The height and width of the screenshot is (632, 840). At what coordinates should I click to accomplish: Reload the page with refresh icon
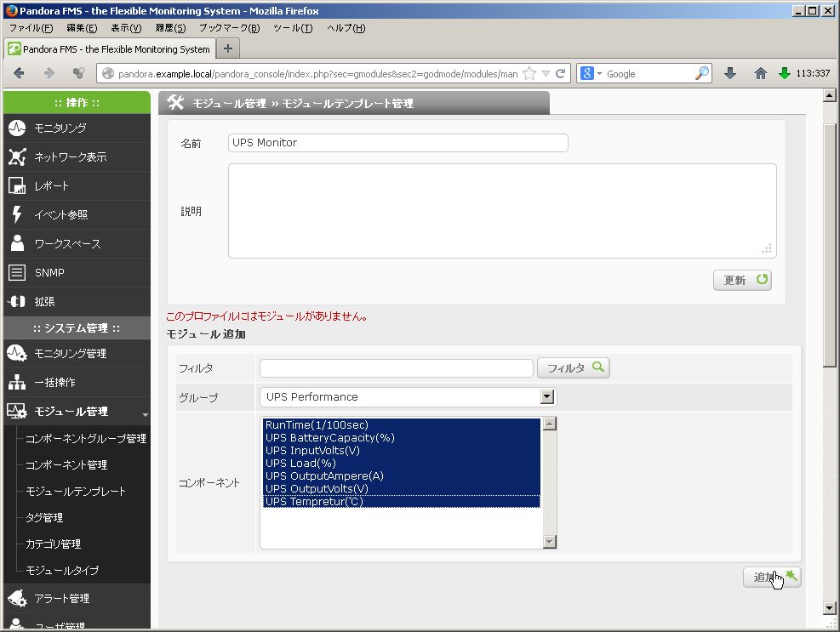pos(560,73)
